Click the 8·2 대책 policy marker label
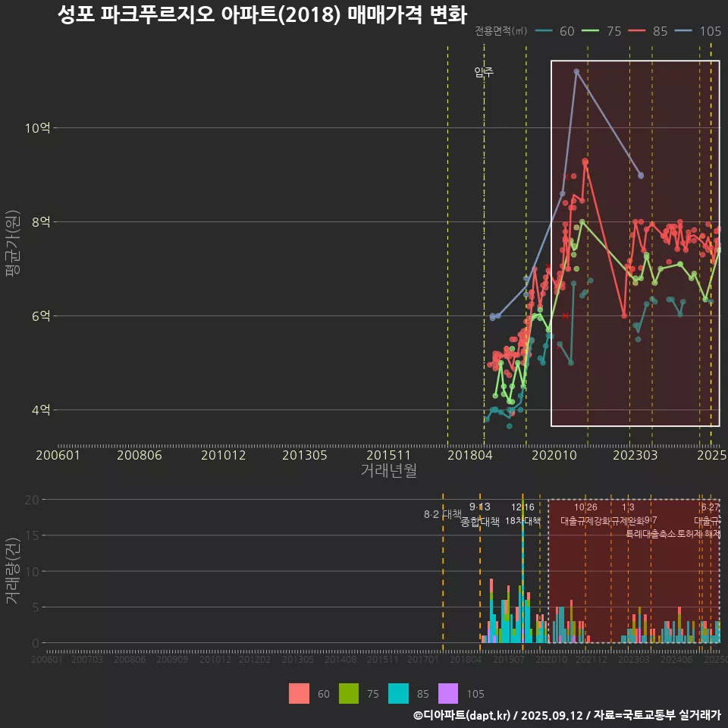The height and width of the screenshot is (728, 728). click(442, 514)
